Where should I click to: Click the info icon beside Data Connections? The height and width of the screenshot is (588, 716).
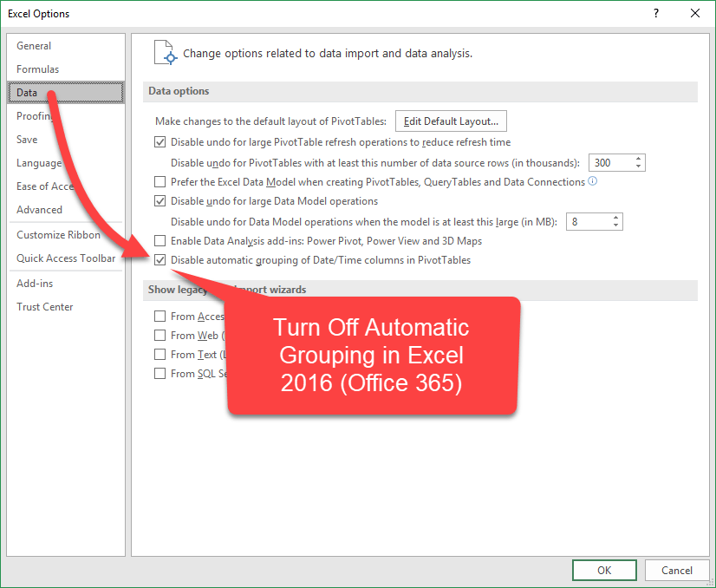pyautogui.click(x=592, y=181)
